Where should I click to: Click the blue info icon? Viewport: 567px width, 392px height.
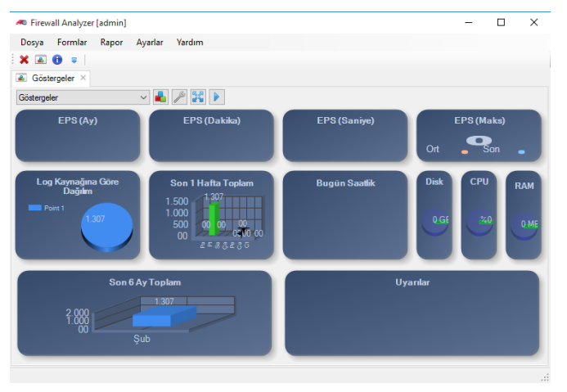[57, 60]
